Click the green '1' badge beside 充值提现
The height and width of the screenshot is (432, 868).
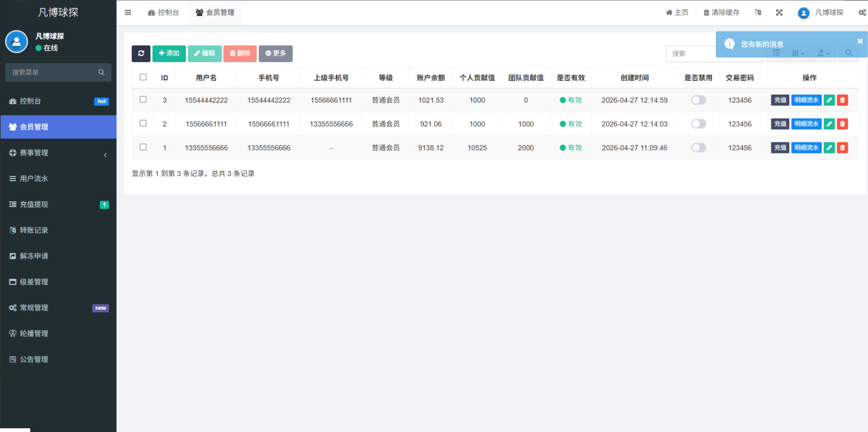(x=104, y=205)
